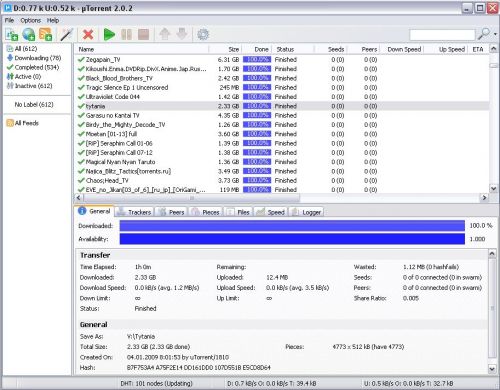The image size is (500, 390).
Task: Select Garasu no Kantai TV torrent
Action: 282,116
